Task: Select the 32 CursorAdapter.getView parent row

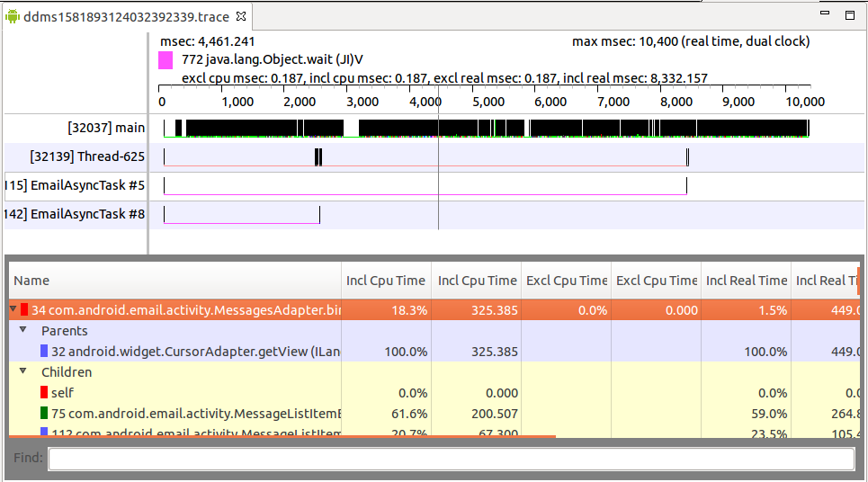Action: tap(434, 352)
